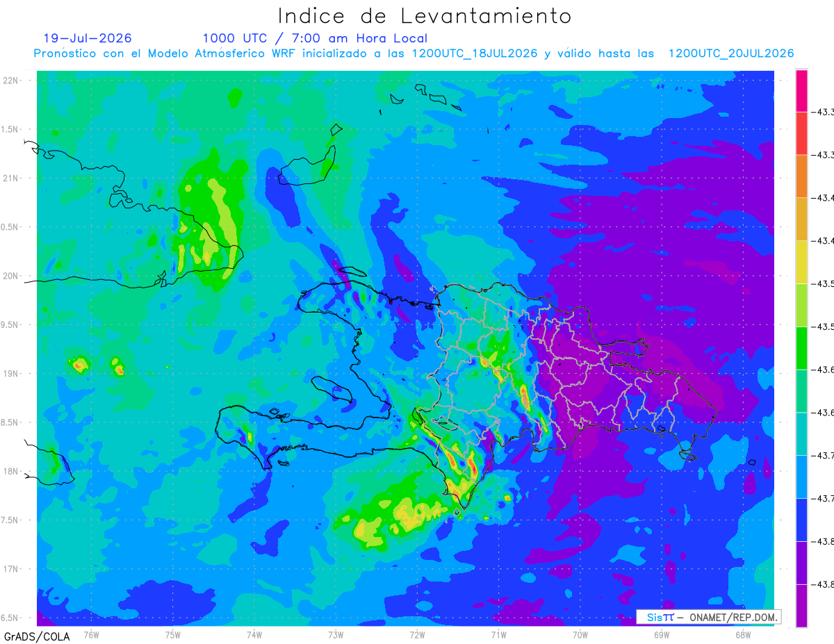Image resolution: width=834 pixels, height=644 pixels.
Task: Click the 1200UTC_20JUL2026 valid-until timestamp
Action: pos(731,53)
